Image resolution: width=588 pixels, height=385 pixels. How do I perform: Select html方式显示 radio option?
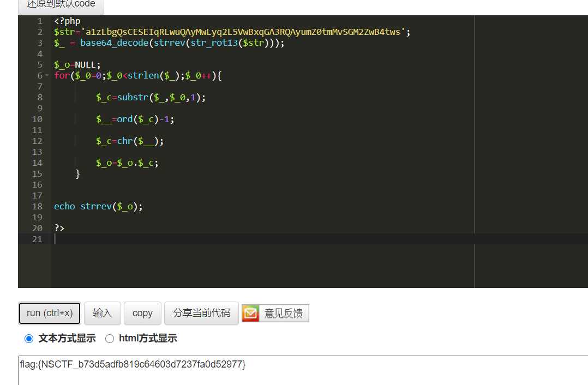[110, 339]
